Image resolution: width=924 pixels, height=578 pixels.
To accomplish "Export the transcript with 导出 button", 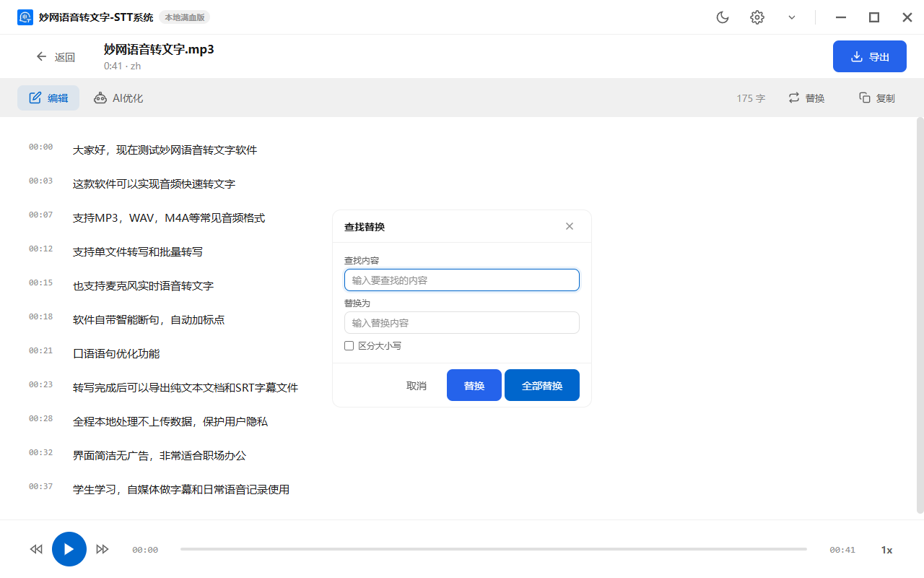I will pos(870,56).
